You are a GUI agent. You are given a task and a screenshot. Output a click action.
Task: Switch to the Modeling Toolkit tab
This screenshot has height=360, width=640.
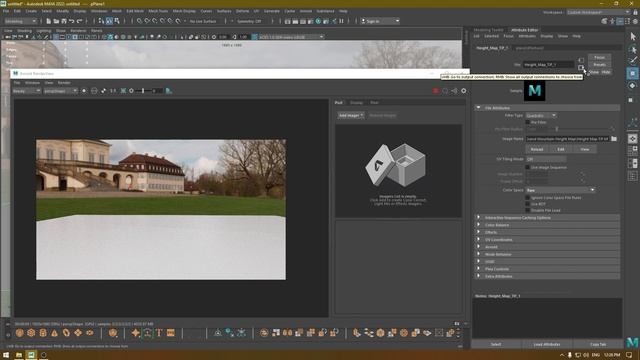point(489,30)
